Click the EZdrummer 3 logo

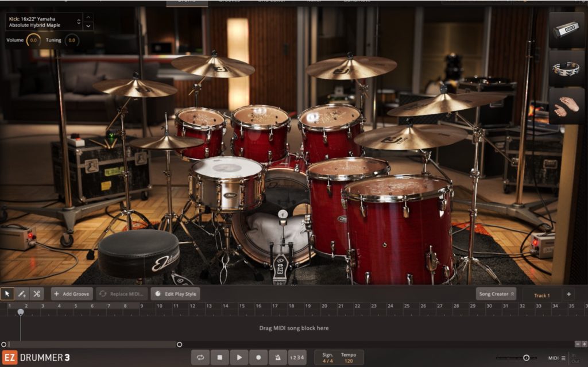click(x=36, y=358)
